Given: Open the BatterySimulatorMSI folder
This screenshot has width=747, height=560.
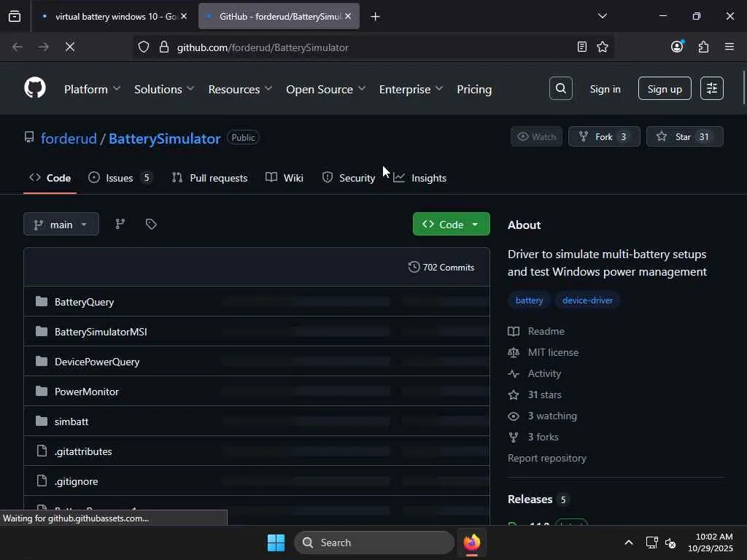Looking at the screenshot, I should [x=101, y=332].
